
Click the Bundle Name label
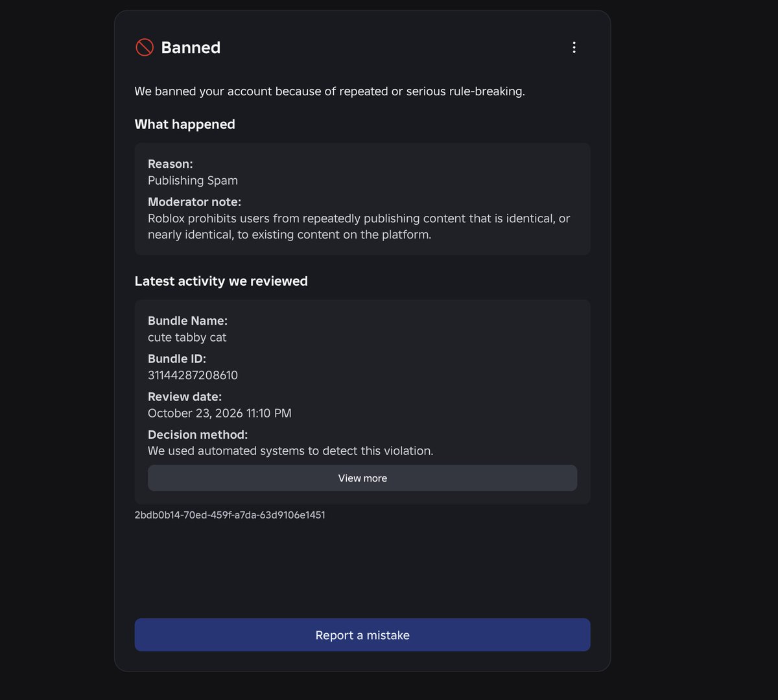[187, 321]
